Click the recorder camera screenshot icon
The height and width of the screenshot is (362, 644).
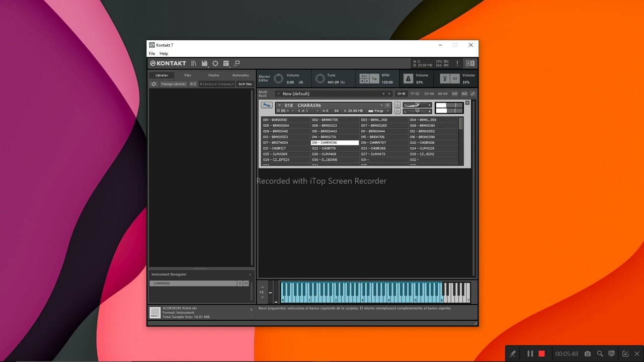[x=588, y=354]
